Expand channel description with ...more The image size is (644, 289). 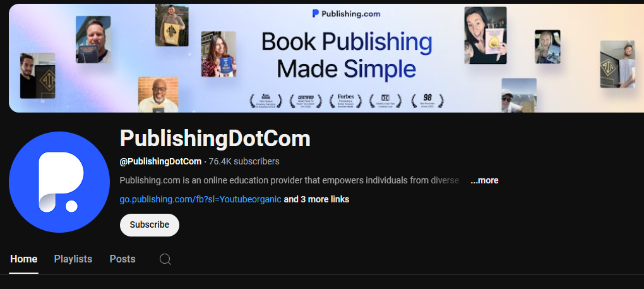(x=484, y=180)
